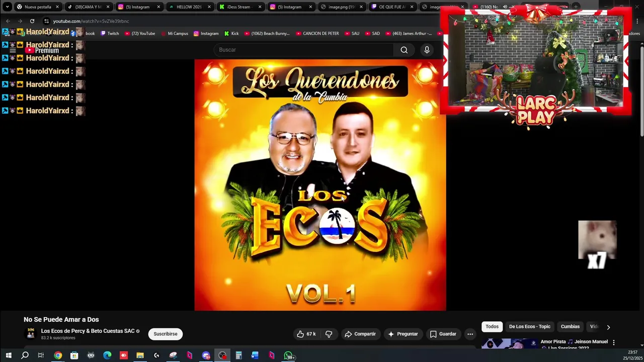644x362 pixels.
Task: Activate YouTube voice search microphone
Action: point(427,50)
